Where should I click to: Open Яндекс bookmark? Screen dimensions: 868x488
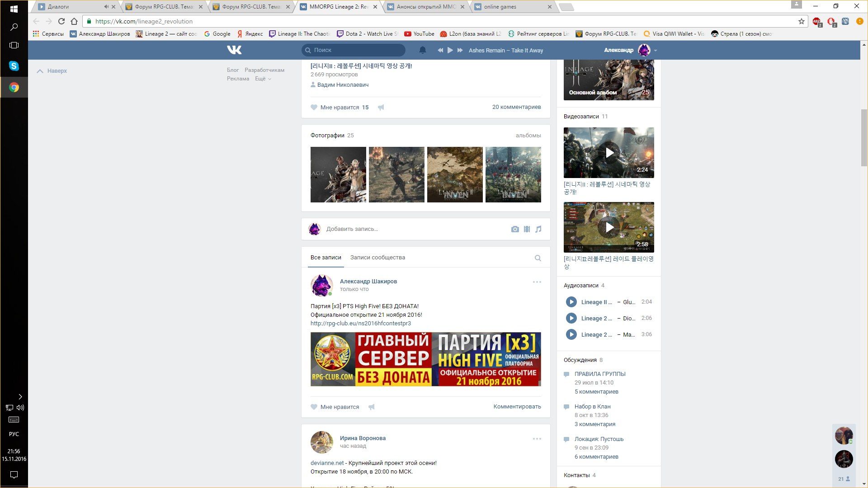(x=250, y=34)
